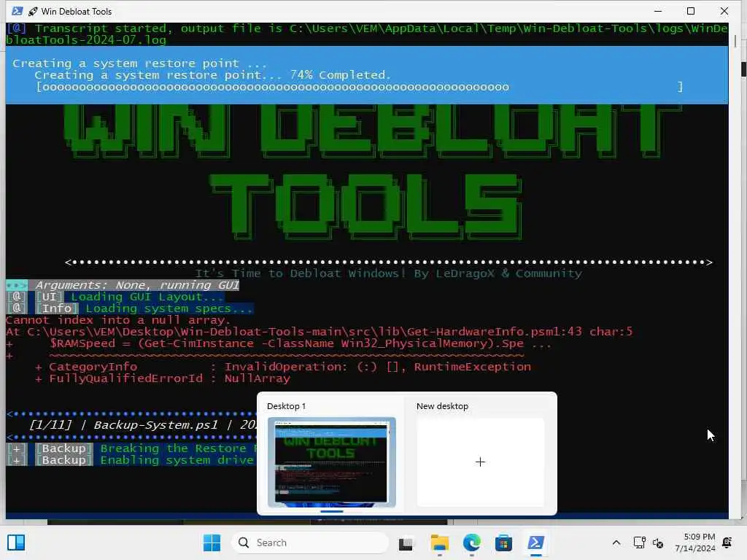
Task: Click the "[1/11] | Backup-System.ps1" line
Action: point(123,425)
